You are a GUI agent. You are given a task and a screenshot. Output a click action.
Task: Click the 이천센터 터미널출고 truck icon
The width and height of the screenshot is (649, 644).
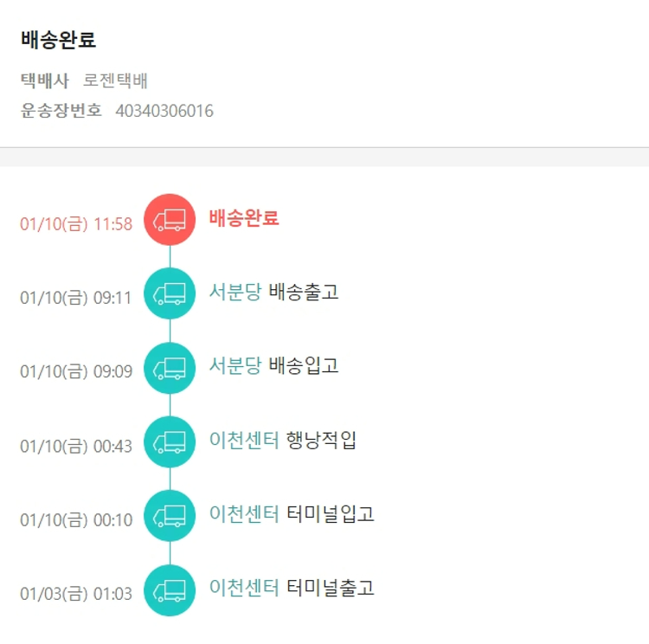click(170, 590)
